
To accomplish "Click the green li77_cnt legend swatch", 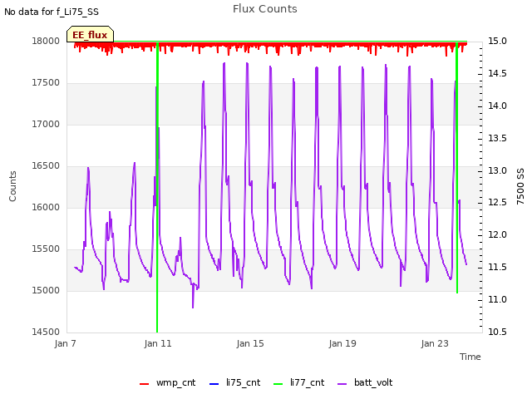I will (278, 384).
